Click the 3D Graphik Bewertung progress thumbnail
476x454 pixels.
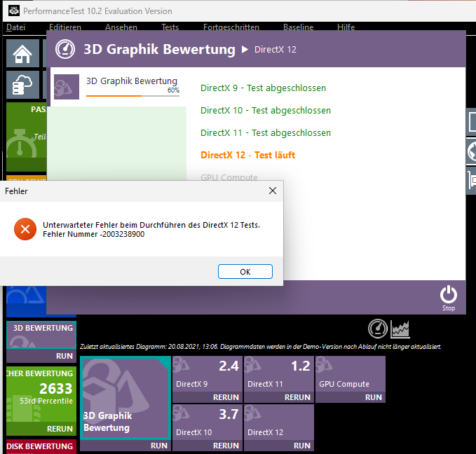67,87
